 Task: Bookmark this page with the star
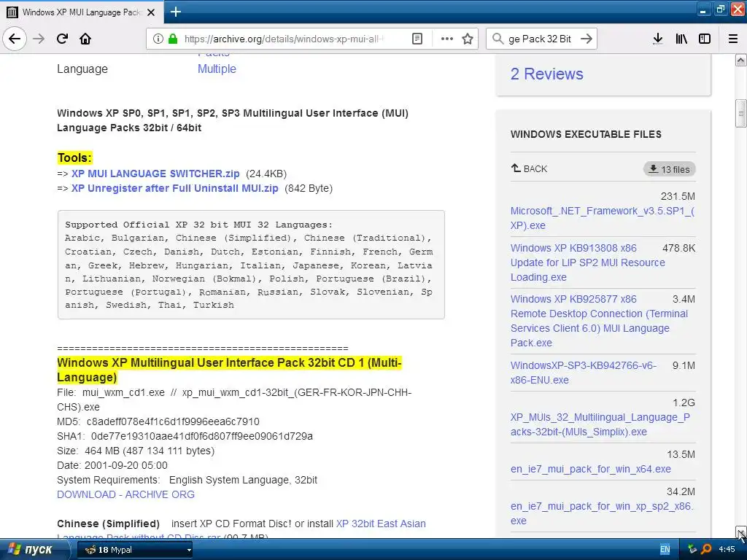tap(468, 39)
